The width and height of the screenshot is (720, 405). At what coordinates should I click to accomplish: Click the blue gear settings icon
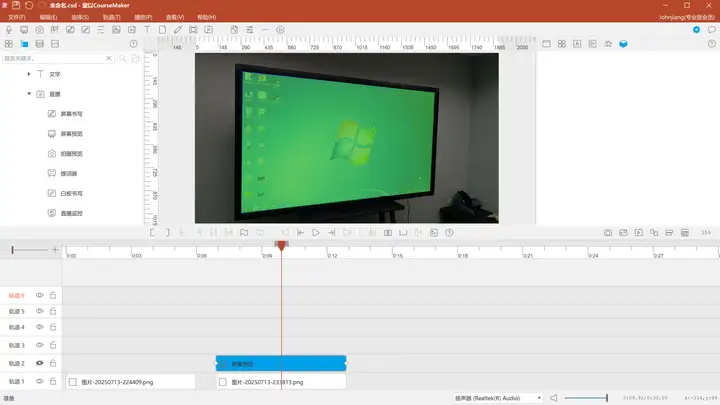point(696,30)
